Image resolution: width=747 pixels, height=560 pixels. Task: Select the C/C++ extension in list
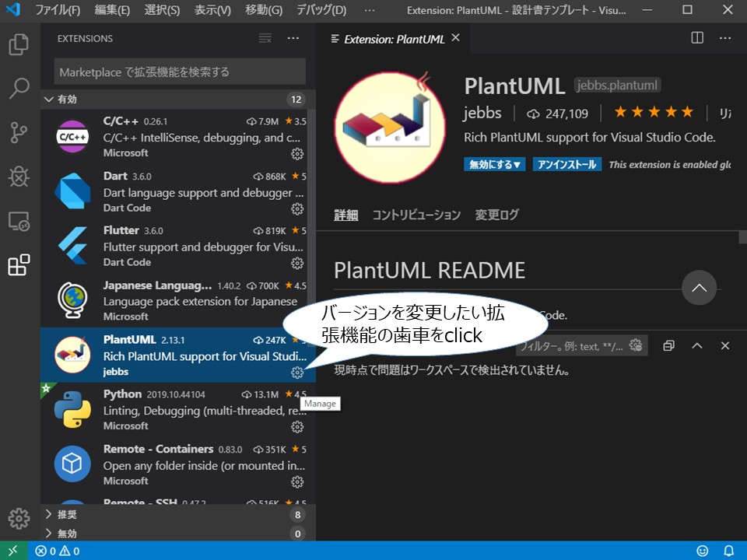[x=178, y=136]
